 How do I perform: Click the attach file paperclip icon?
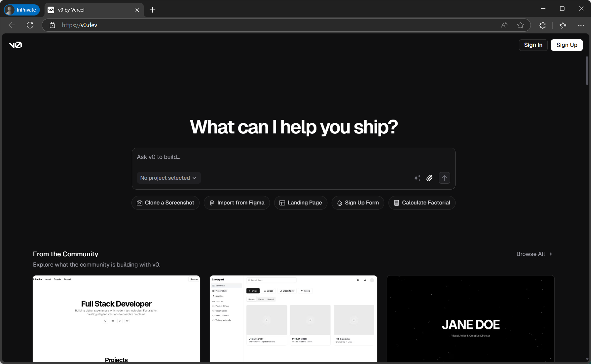(x=429, y=178)
